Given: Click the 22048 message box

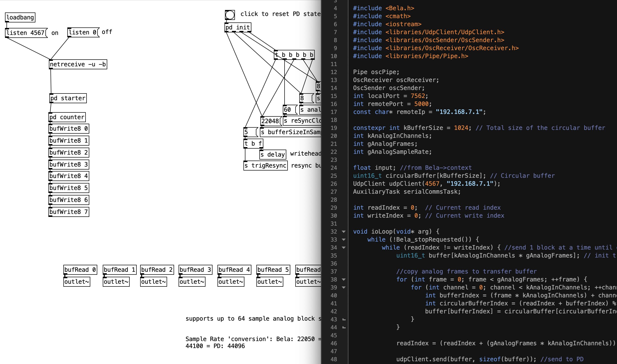Looking at the screenshot, I should (x=270, y=121).
